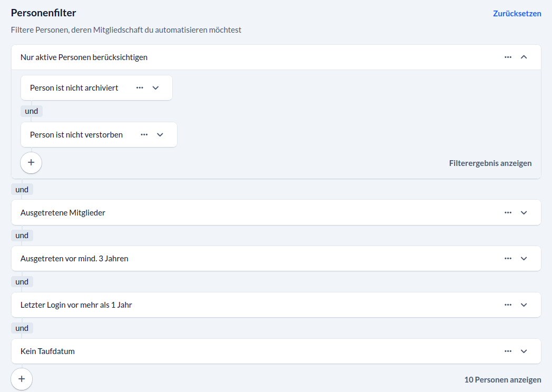Click '10 Personen anzeigen' link
This screenshot has height=392, width=552.
(x=502, y=379)
